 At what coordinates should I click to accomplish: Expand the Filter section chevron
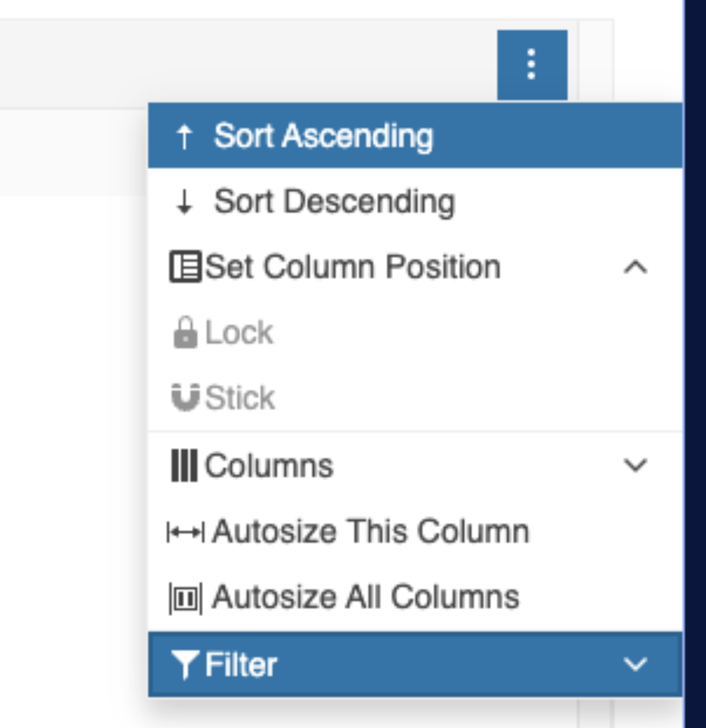635,664
